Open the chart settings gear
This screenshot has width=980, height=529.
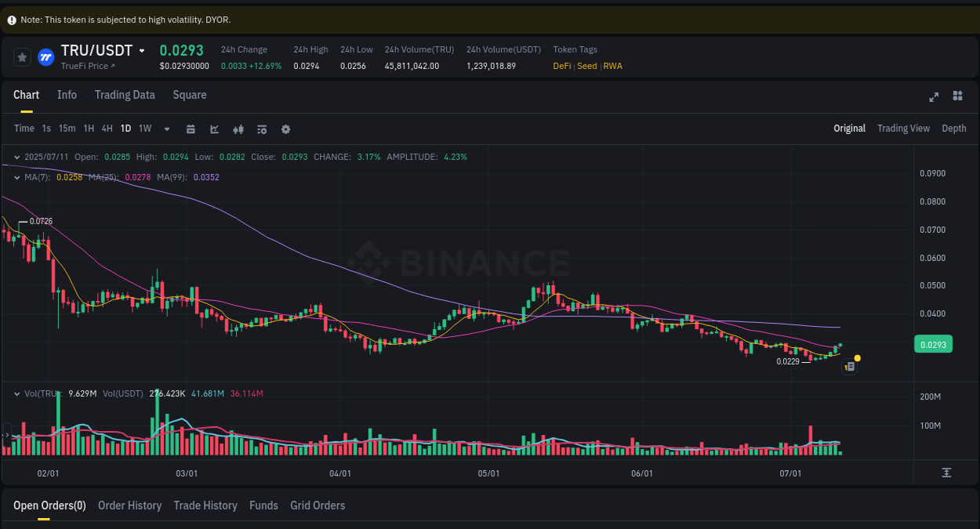285,129
